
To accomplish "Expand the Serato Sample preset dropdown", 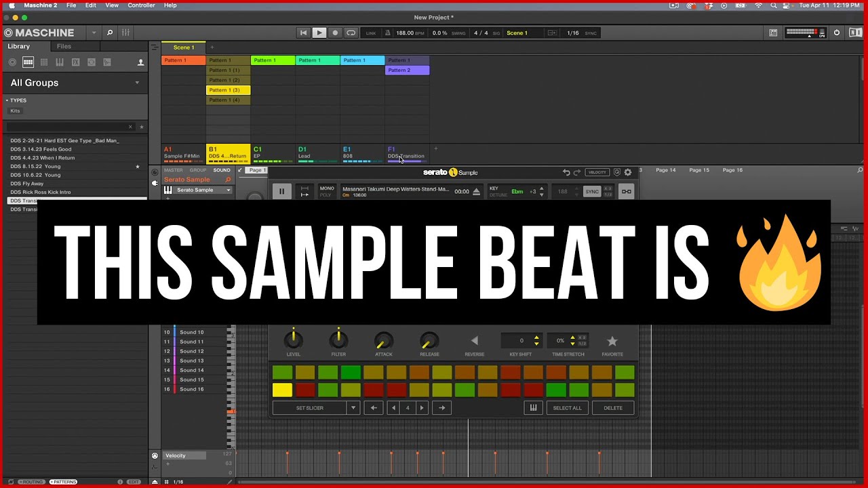I will click(x=228, y=190).
